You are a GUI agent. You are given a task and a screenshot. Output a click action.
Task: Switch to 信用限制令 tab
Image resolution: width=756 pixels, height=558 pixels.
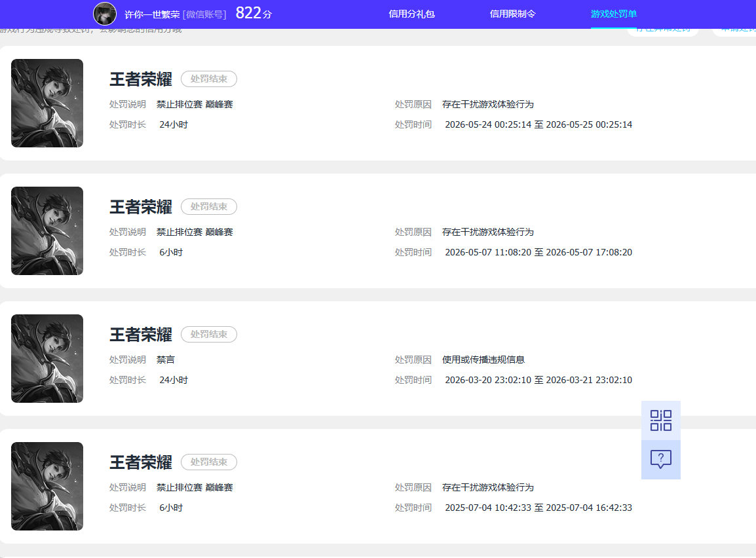click(x=512, y=14)
